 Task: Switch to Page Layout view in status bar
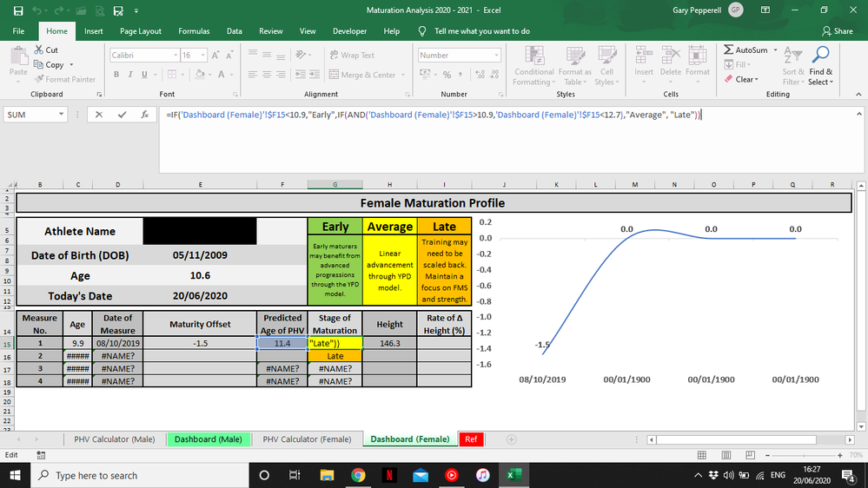(x=726, y=455)
